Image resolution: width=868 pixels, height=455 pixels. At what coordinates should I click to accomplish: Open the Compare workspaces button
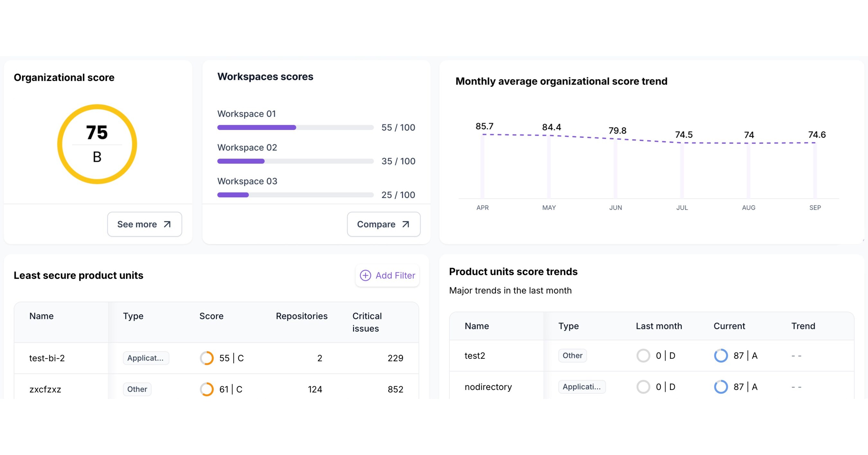384,224
